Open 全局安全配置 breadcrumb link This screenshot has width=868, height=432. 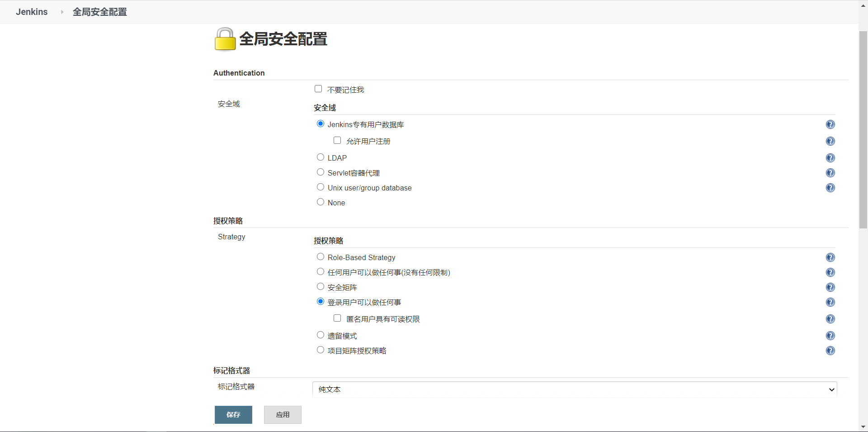[100, 12]
